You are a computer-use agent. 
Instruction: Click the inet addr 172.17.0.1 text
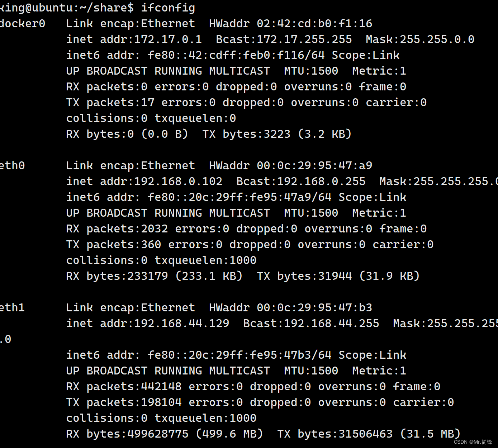coord(134,39)
